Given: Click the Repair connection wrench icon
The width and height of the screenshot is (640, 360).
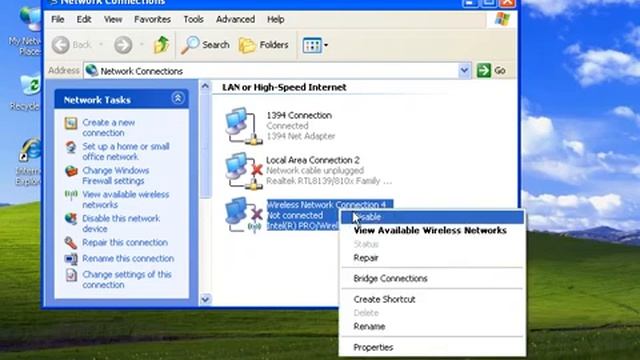Looking at the screenshot, I should click(71, 243).
